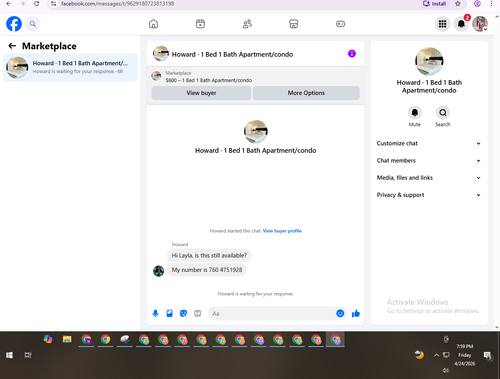
Task: Open the $800 Marketplace listing banner
Action: tap(209, 77)
